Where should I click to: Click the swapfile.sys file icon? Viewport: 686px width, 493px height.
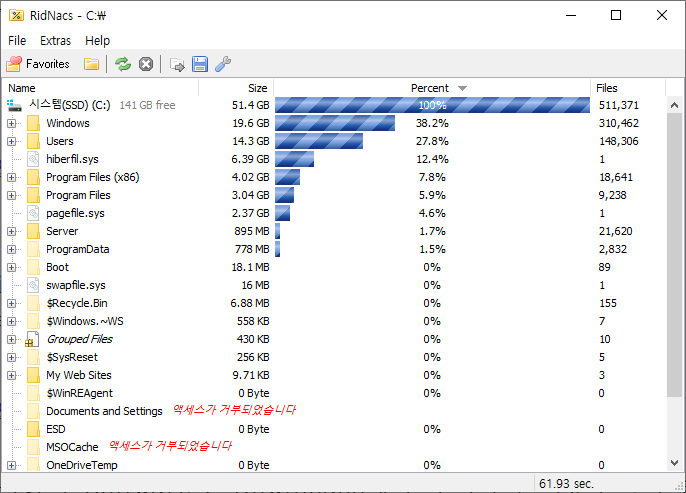click(x=33, y=285)
